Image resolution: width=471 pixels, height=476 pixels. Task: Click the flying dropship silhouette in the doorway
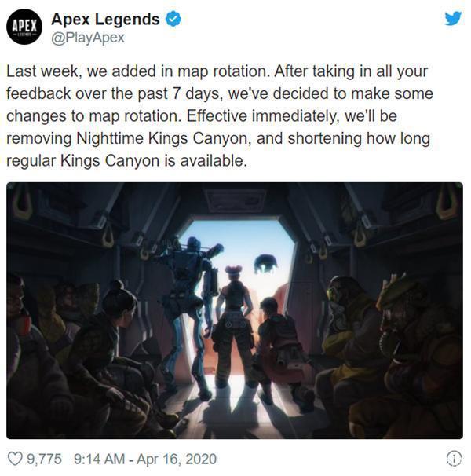point(265,263)
